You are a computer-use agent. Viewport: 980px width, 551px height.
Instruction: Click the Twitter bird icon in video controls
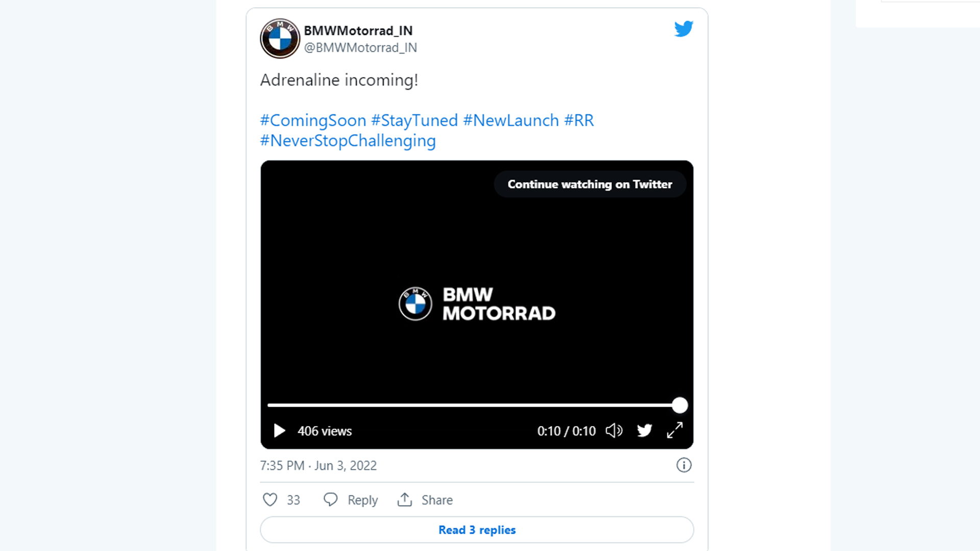point(645,431)
